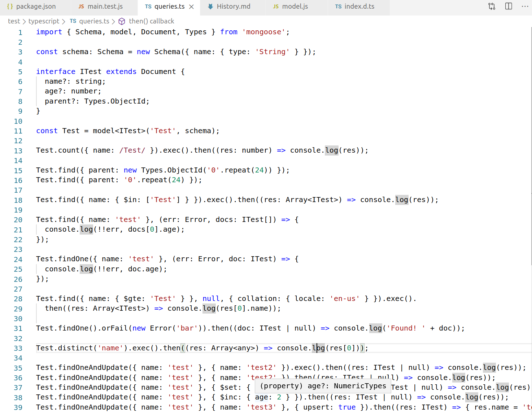
Task: Switch to the History.md tab
Action: tap(232, 6)
